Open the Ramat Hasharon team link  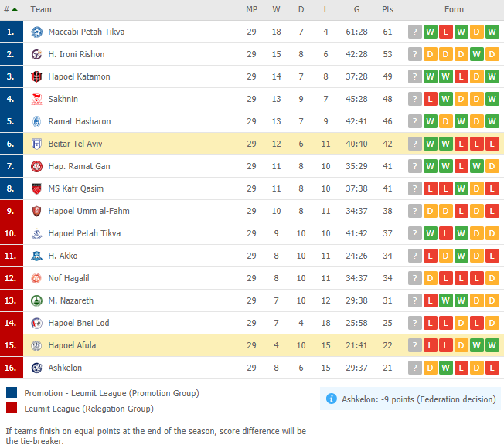80,121
